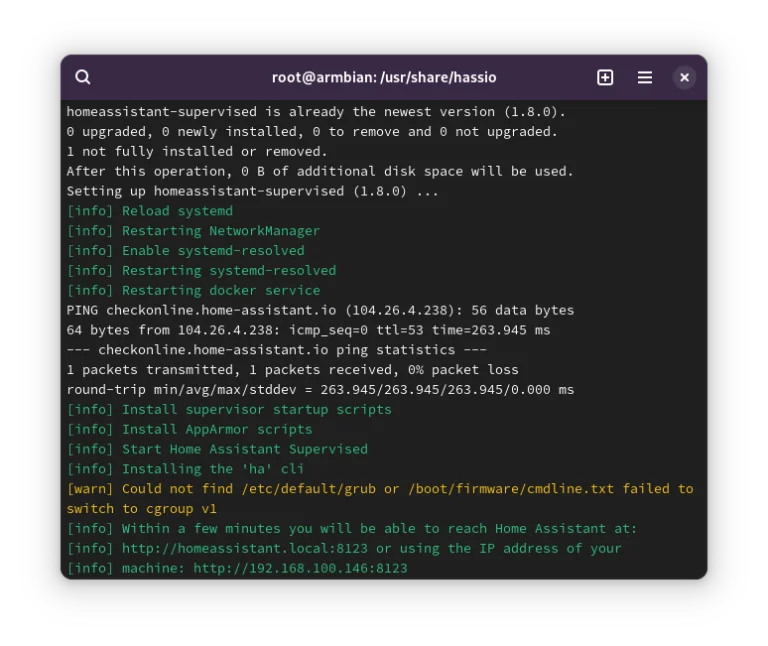This screenshot has width=768, height=646.
Task: Click the new tab plus icon
Action: tap(605, 77)
